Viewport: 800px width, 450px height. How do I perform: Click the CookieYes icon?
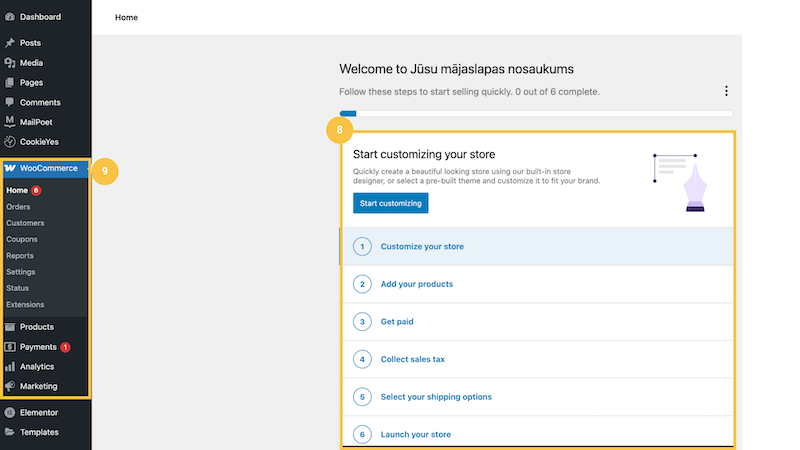10,142
